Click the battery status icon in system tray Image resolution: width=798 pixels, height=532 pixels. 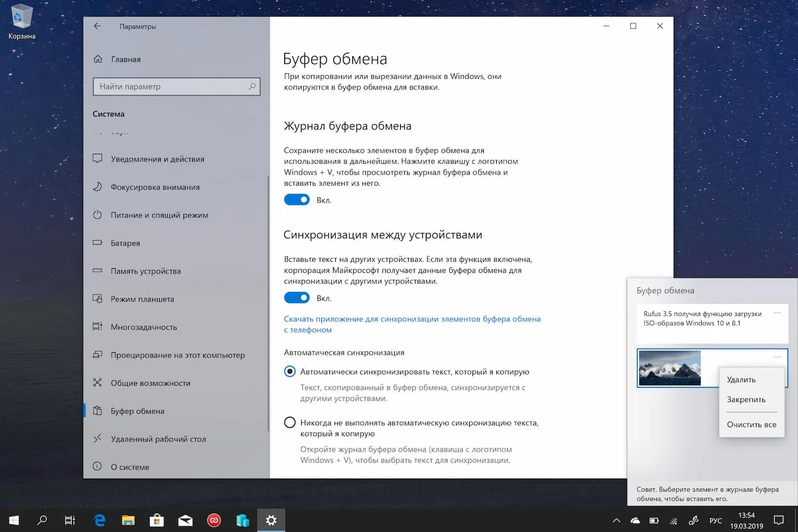[654, 520]
